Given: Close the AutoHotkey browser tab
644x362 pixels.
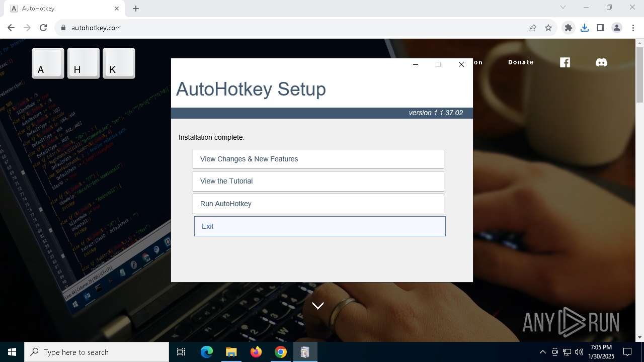Looking at the screenshot, I should pyautogui.click(x=117, y=9).
